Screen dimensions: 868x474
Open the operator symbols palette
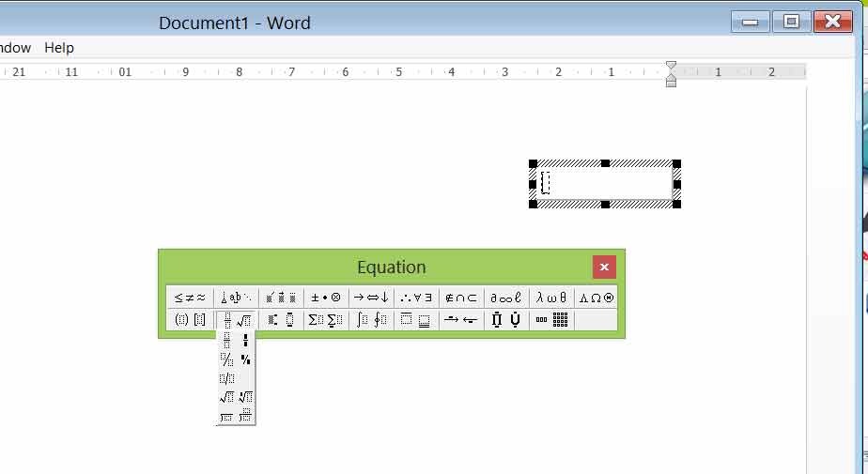pos(326,298)
